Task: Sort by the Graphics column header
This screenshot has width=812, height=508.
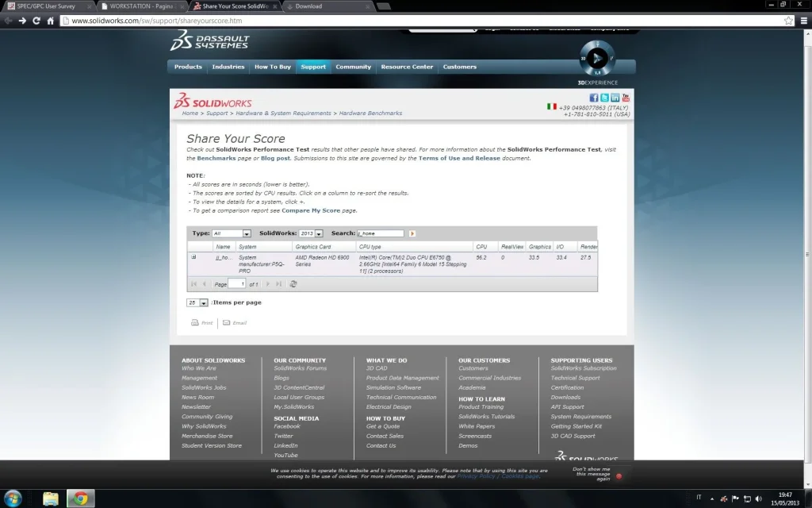Action: tap(539, 247)
